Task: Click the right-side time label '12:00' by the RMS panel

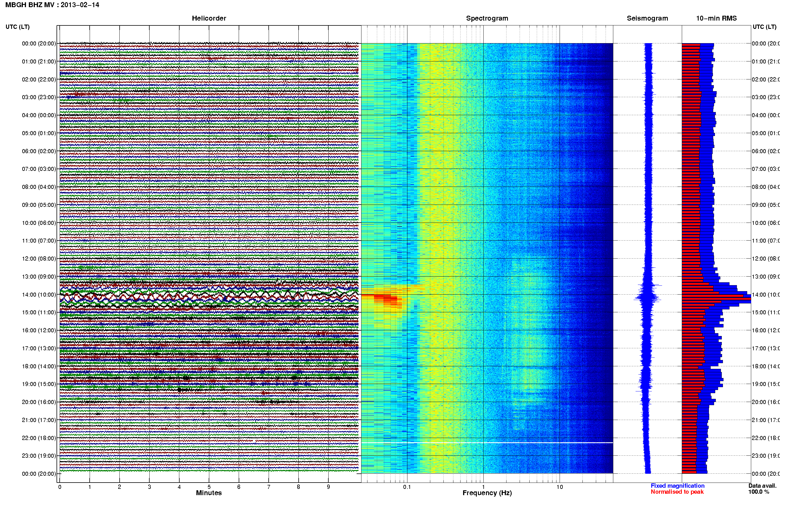Action: 765,259
